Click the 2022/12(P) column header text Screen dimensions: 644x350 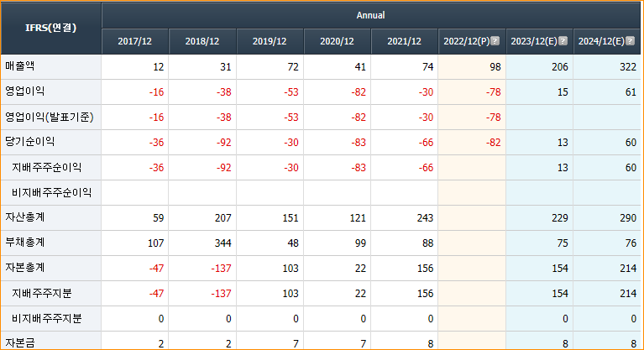[x=467, y=41]
